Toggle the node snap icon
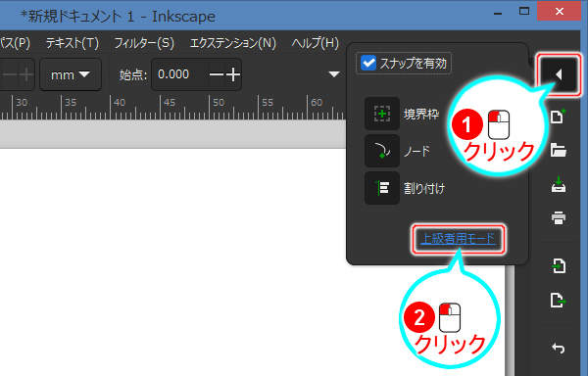This screenshot has width=588, height=376. point(382,151)
